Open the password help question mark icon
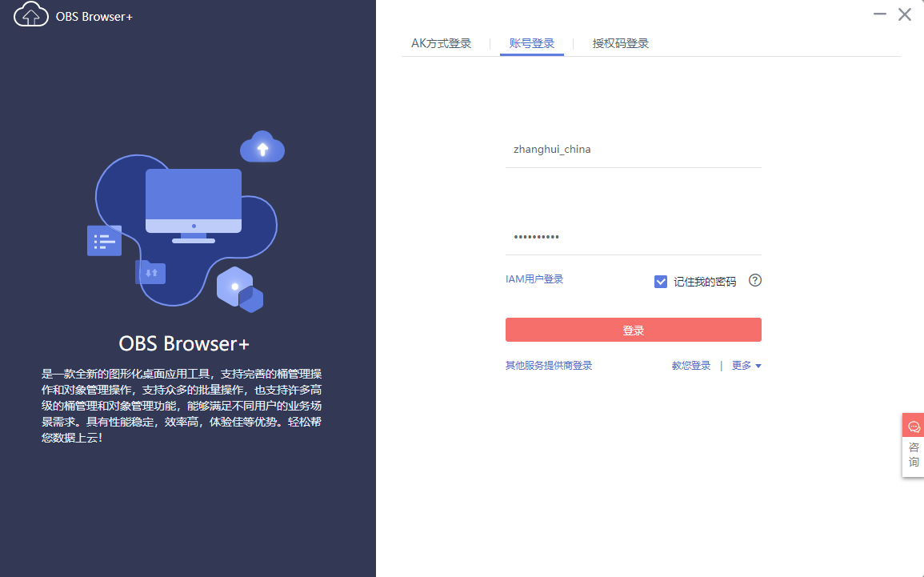The image size is (924, 577). pos(755,281)
